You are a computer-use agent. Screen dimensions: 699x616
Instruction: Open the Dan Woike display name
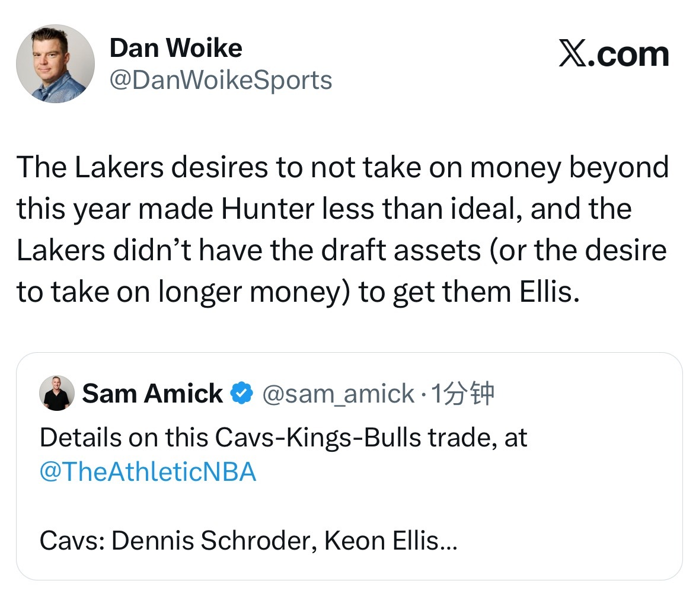(x=176, y=48)
